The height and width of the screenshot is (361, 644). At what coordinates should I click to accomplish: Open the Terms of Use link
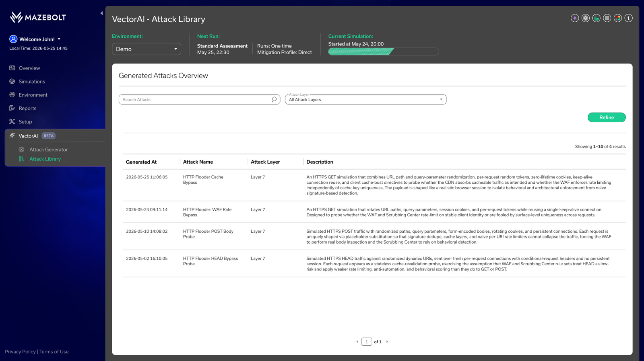tap(54, 352)
